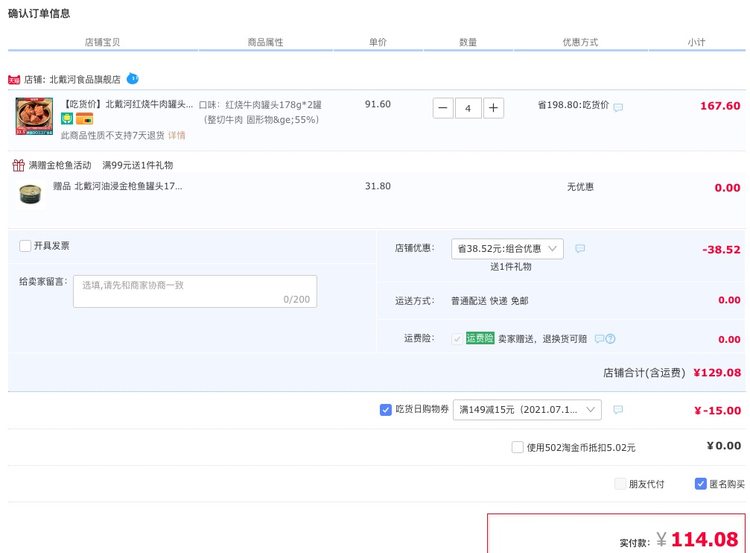This screenshot has height=553, width=750.
Task: Open the 省38.52元:组合优惠 dropdown
Action: 507,249
